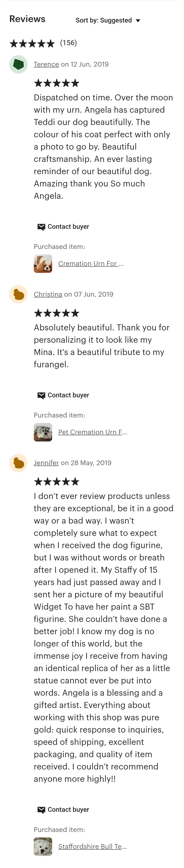Click Jennifer's orange avatar icon
Image resolution: width=184 pixels, height=868 pixels.
tap(18, 463)
